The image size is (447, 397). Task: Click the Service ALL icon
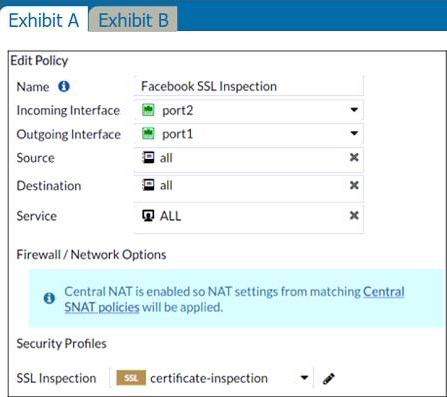pyautogui.click(x=148, y=216)
